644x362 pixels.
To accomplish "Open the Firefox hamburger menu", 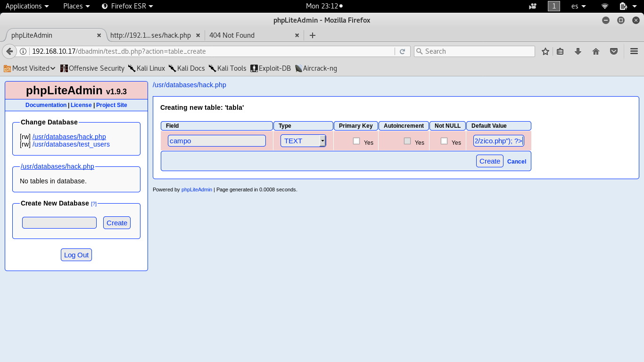I will tap(634, 51).
